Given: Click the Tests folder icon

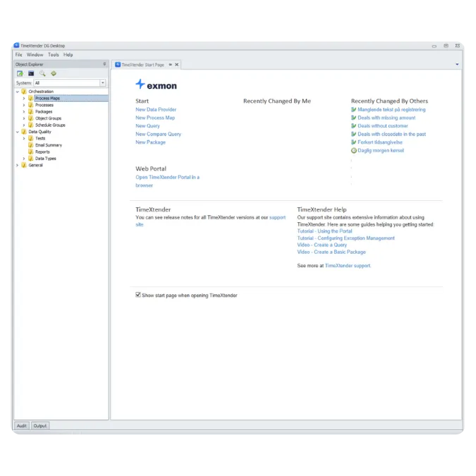Looking at the screenshot, I should [30, 138].
